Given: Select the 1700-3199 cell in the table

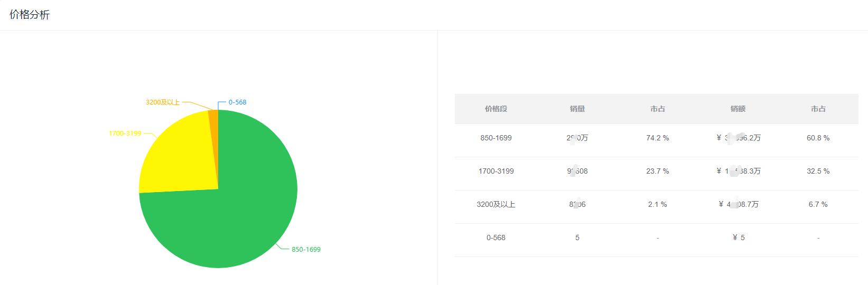Looking at the screenshot, I should tap(496, 172).
